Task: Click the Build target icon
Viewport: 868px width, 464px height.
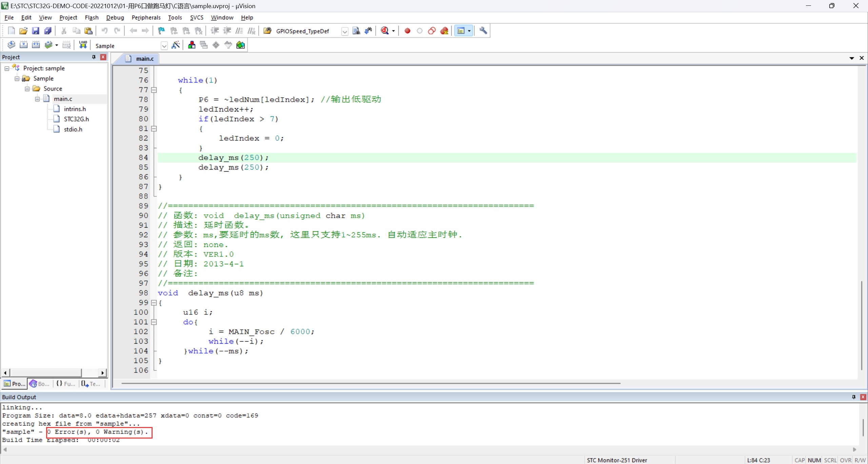Action: pyautogui.click(x=23, y=45)
